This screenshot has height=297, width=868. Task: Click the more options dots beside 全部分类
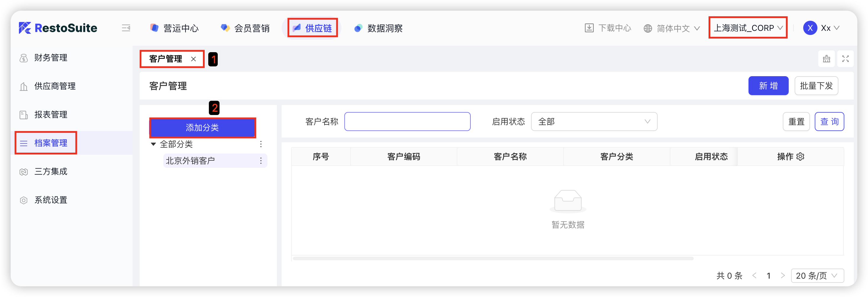pos(261,144)
